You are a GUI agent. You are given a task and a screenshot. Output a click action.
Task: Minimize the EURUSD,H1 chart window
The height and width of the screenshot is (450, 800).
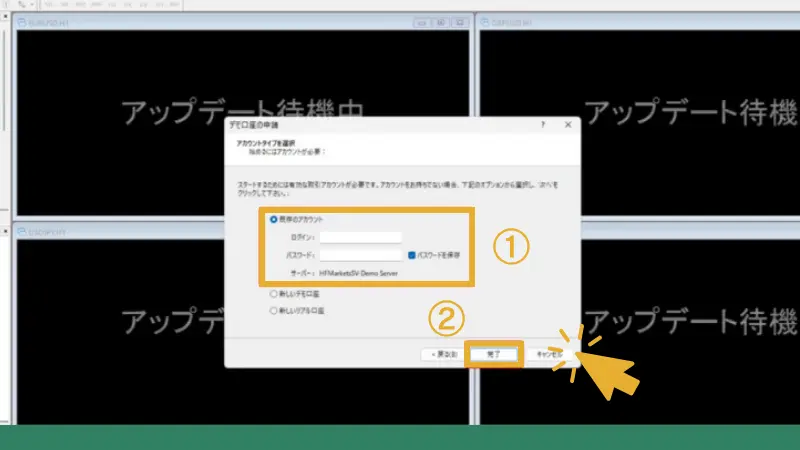coord(422,22)
